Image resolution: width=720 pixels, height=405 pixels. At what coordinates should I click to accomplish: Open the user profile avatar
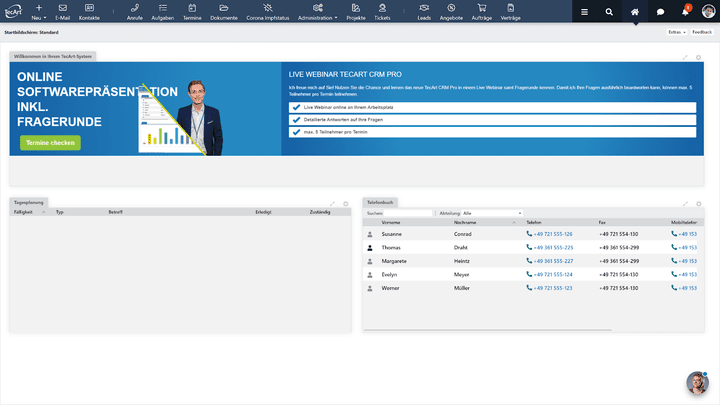tap(708, 11)
